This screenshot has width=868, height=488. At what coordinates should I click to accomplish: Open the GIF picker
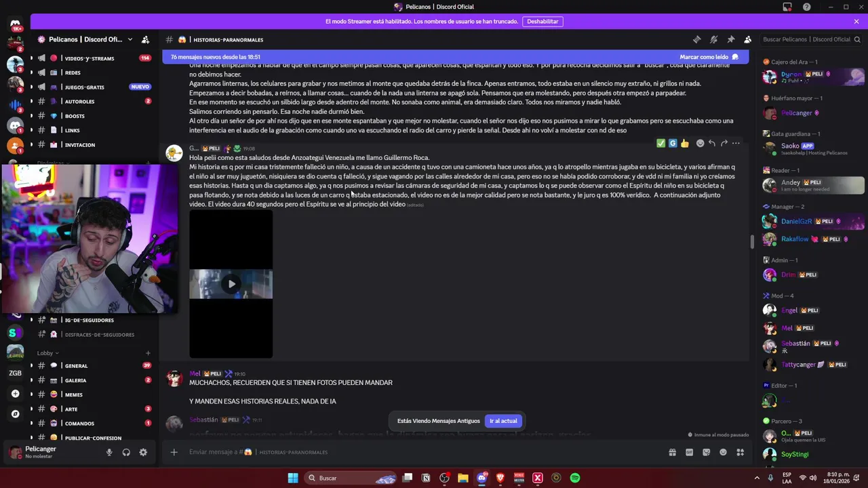click(690, 452)
